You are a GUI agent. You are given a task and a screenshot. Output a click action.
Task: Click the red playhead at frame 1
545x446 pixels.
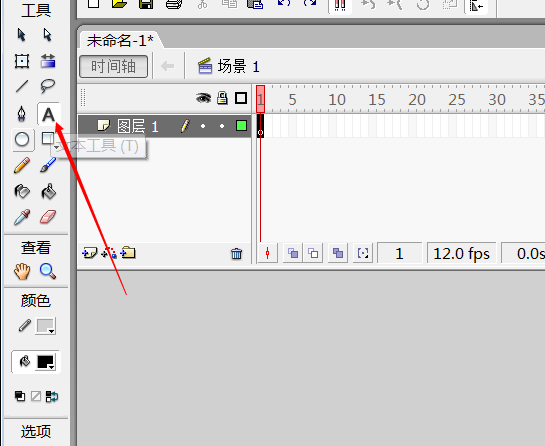click(260, 99)
